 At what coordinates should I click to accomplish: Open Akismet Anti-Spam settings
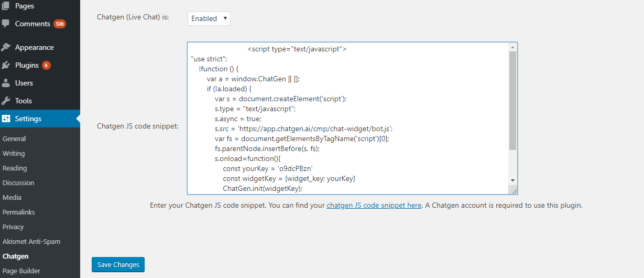pos(31,241)
